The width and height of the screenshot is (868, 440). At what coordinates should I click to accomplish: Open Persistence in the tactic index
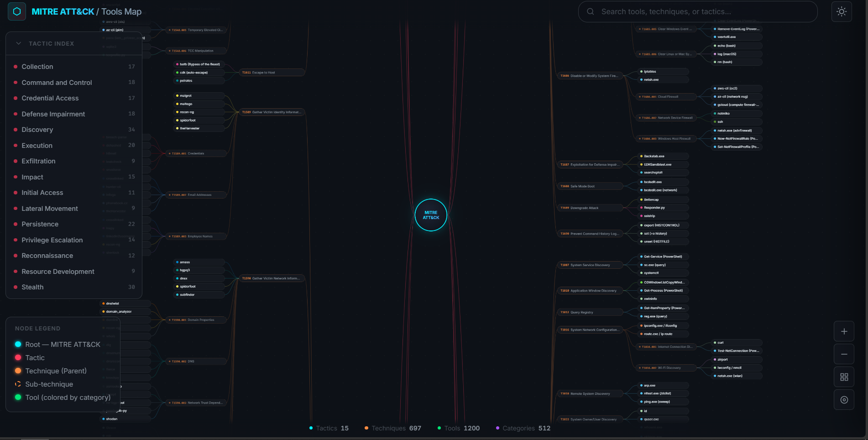coord(74,224)
